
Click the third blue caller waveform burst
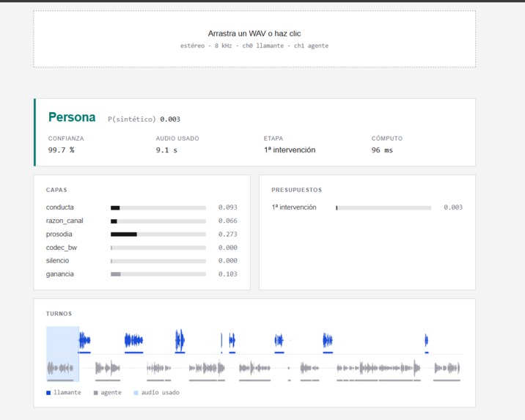(x=180, y=340)
